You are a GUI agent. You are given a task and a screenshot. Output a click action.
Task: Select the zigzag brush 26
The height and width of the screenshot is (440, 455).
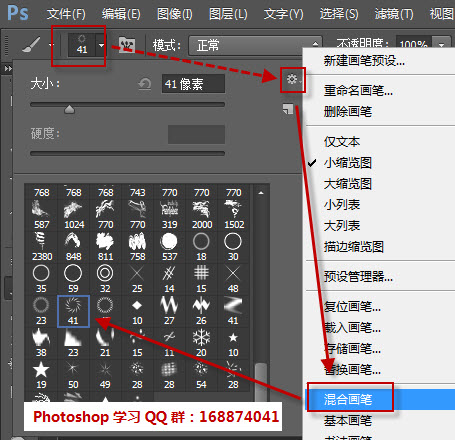pyautogui.click(x=201, y=311)
